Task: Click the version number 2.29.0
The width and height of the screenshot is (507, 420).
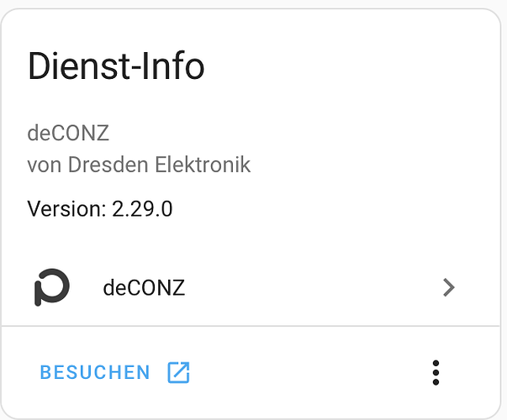Action: pos(142,208)
